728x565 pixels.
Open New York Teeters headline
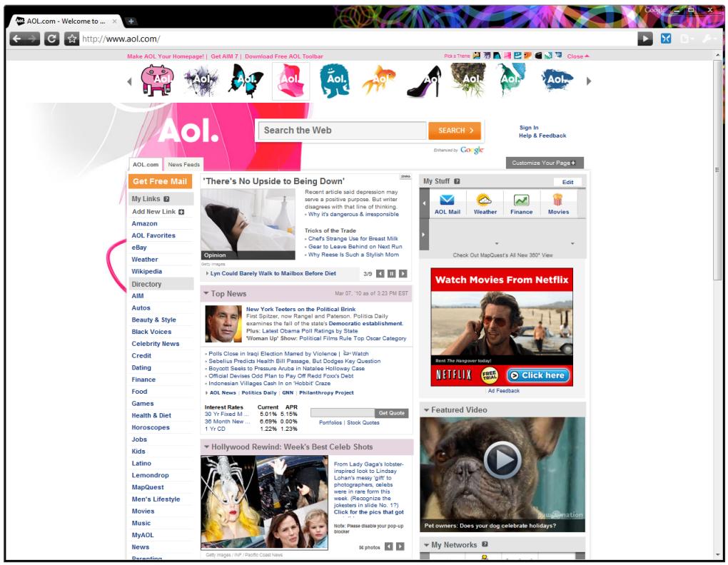point(300,309)
